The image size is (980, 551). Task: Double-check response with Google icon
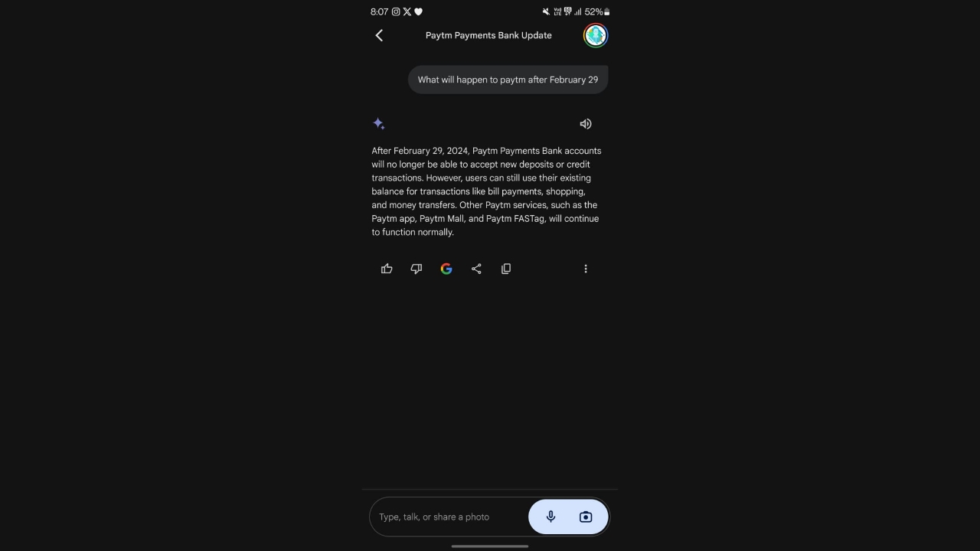tap(446, 269)
